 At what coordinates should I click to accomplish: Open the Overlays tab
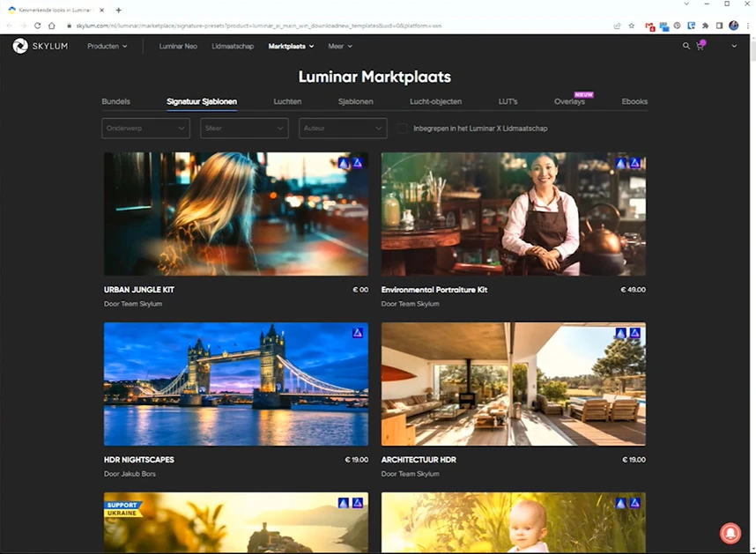coord(569,101)
